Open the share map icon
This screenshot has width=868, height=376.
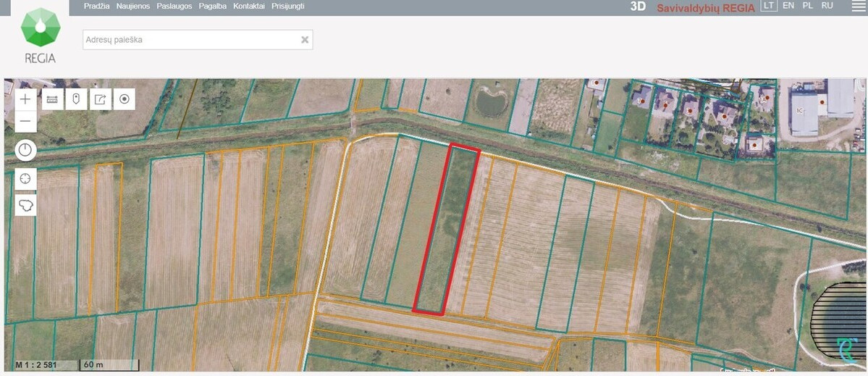coord(101,99)
